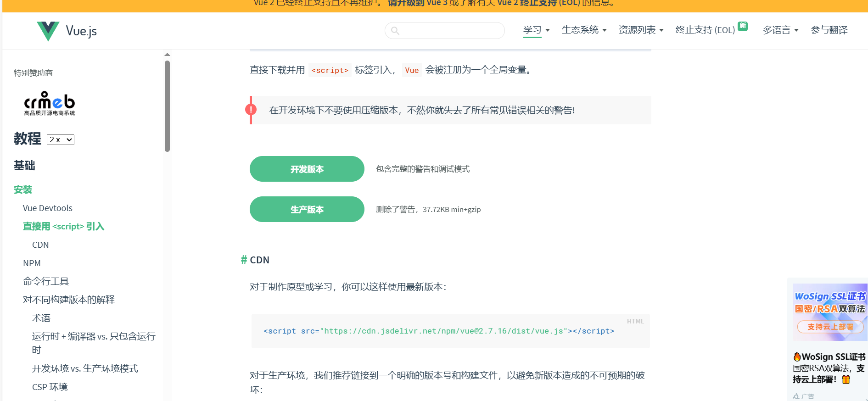Focus the search input field
The height and width of the screenshot is (401, 868).
pyautogui.click(x=444, y=31)
